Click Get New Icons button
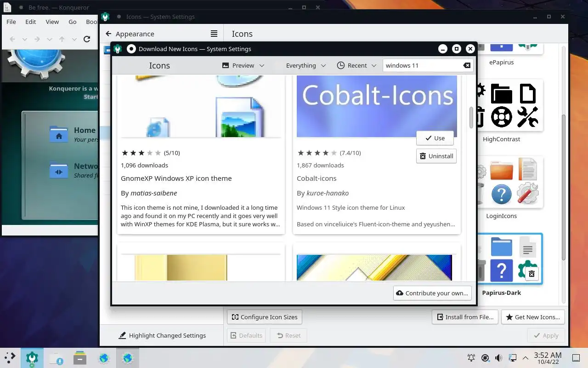The width and height of the screenshot is (588, 368). (533, 317)
